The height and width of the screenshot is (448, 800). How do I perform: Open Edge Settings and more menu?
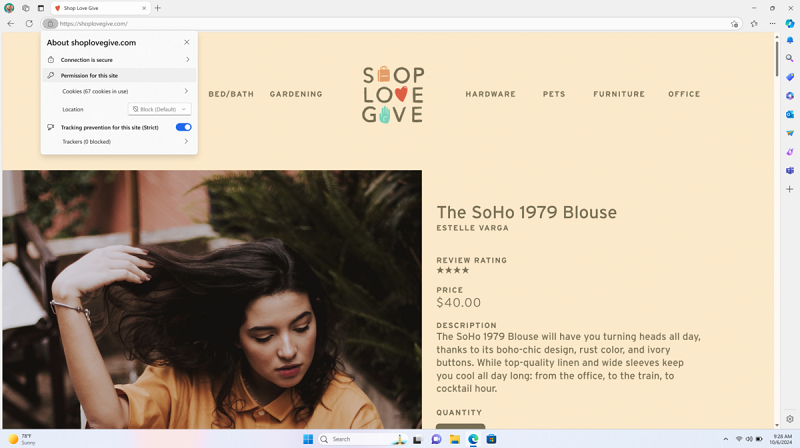(772, 23)
